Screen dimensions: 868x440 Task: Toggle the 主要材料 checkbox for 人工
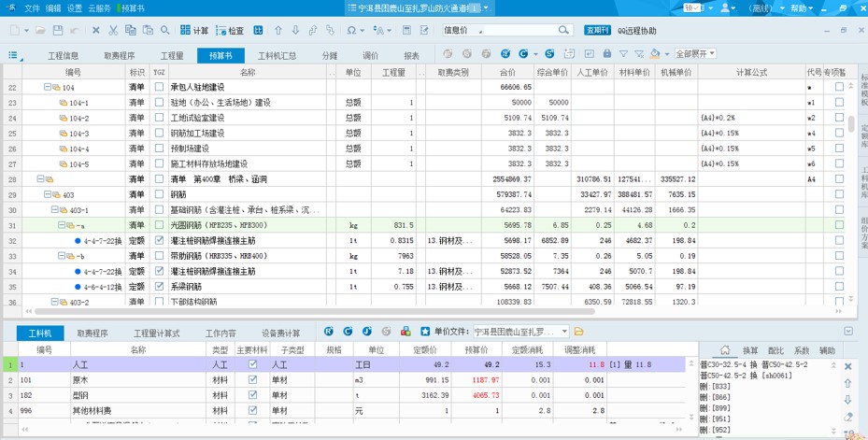tap(253, 364)
